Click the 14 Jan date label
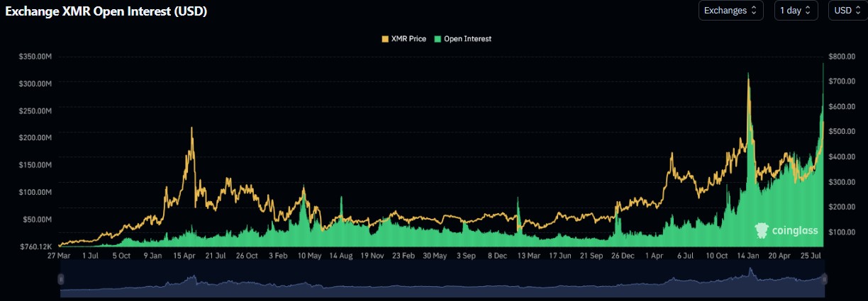This screenshot has width=868, height=301. [x=747, y=256]
